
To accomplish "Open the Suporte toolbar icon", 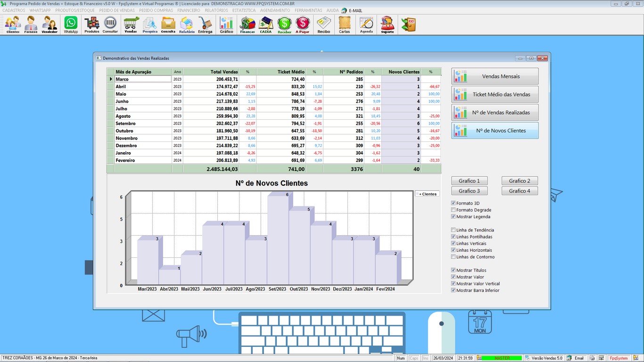I will tap(388, 25).
